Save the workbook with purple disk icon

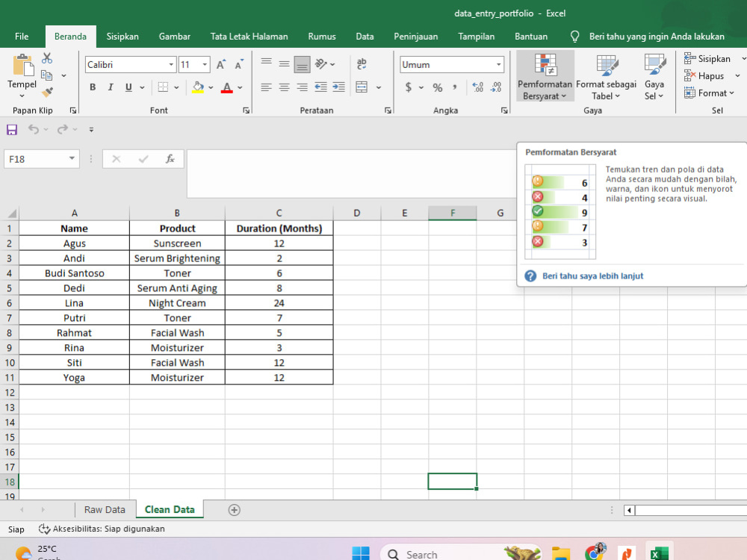click(x=12, y=129)
